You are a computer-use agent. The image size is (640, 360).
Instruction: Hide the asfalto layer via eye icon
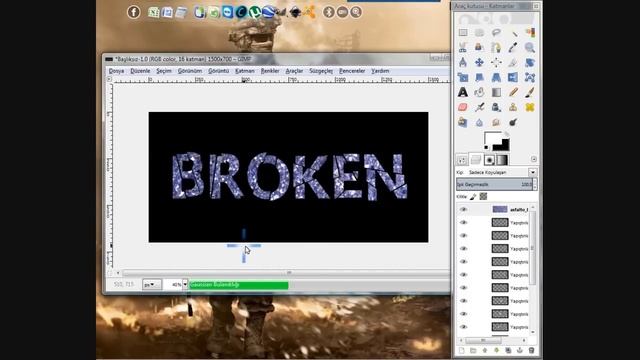tap(463, 209)
